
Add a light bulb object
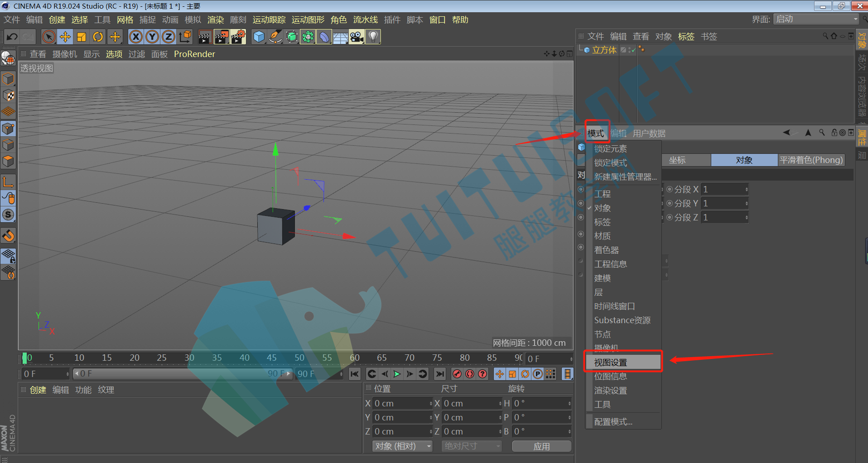[x=373, y=37]
